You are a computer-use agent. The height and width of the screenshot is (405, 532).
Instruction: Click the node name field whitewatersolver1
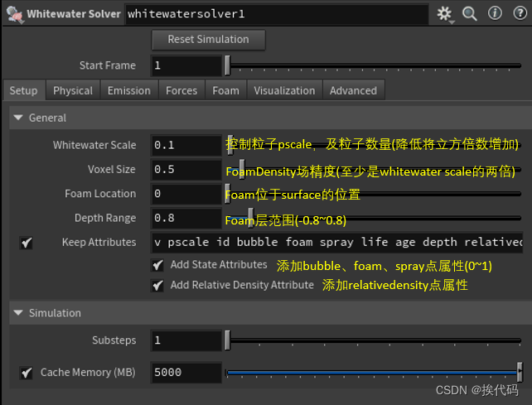coord(277,14)
